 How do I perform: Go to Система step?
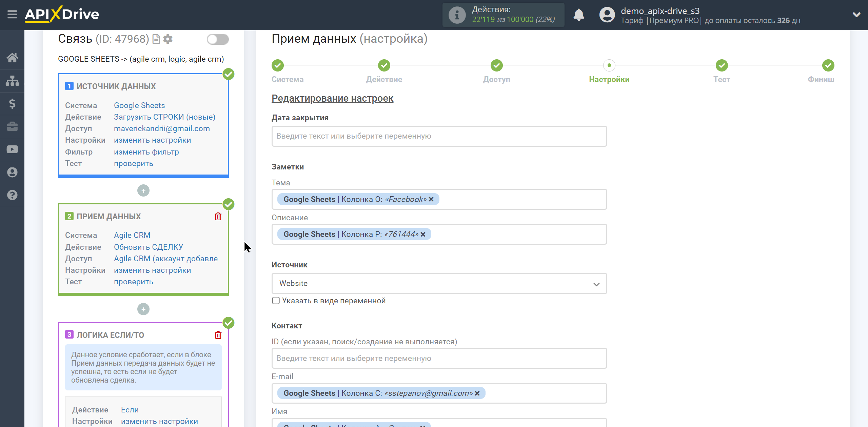(278, 65)
